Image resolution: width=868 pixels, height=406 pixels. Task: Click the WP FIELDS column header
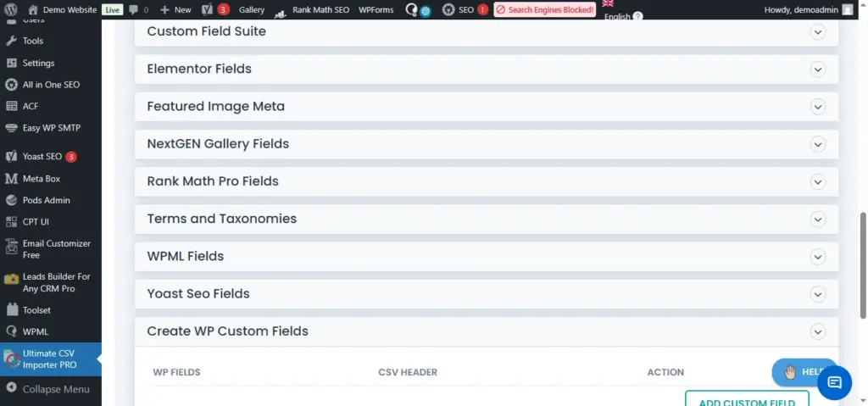point(176,372)
